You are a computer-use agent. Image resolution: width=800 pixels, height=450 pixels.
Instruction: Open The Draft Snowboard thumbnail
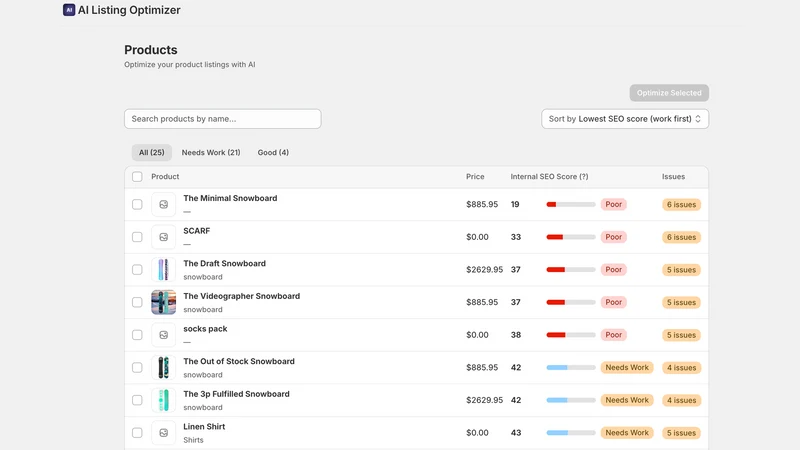[163, 270]
